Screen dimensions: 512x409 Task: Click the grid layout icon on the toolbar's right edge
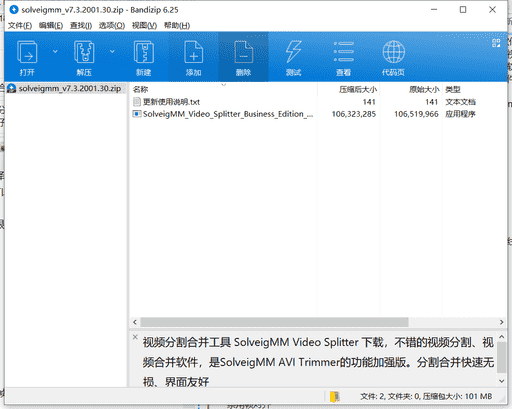pos(496,43)
